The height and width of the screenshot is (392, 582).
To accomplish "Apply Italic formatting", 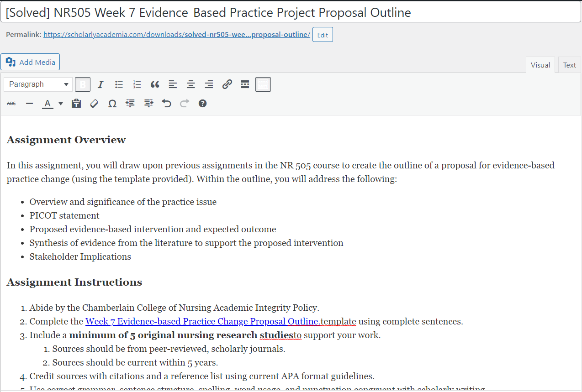I will [x=101, y=84].
